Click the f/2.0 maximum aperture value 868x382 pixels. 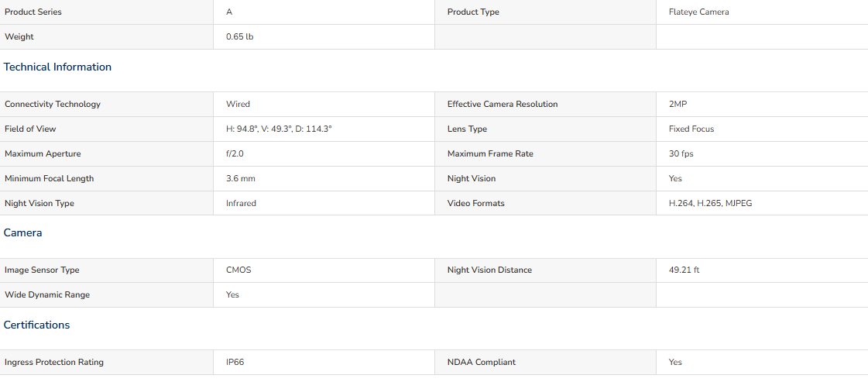(235, 154)
